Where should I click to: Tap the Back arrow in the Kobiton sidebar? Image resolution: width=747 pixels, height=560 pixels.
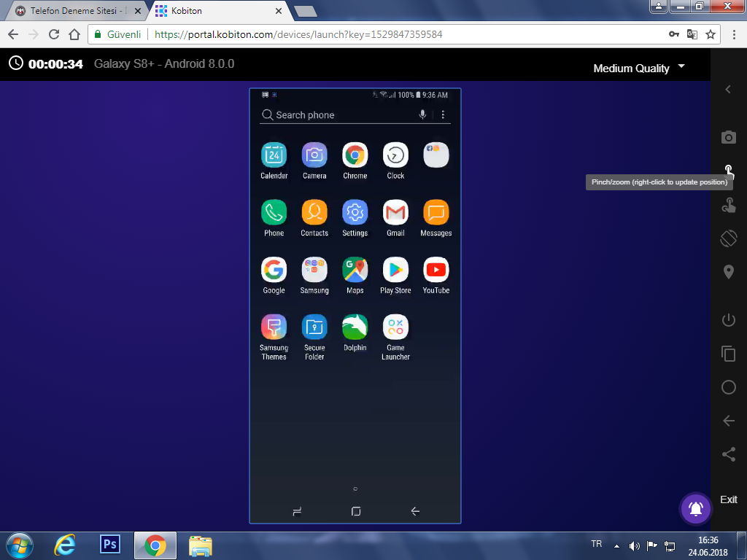[729, 421]
